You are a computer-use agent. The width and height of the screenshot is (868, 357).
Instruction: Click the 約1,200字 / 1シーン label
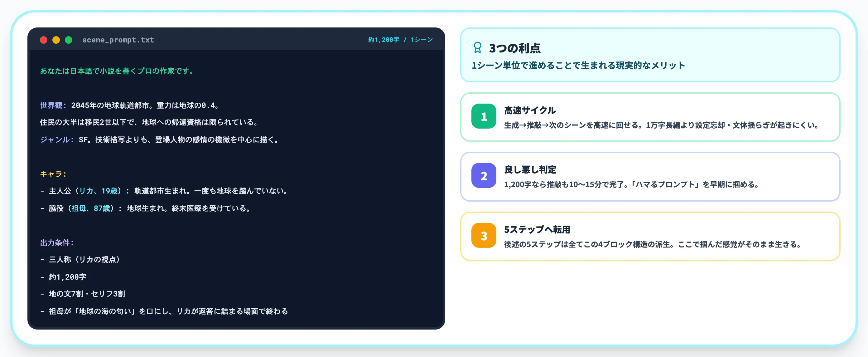point(400,40)
